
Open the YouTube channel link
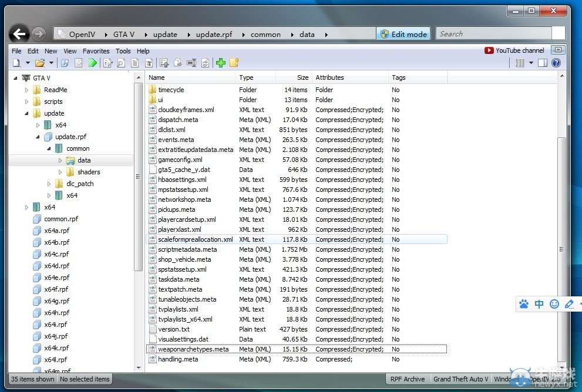514,50
